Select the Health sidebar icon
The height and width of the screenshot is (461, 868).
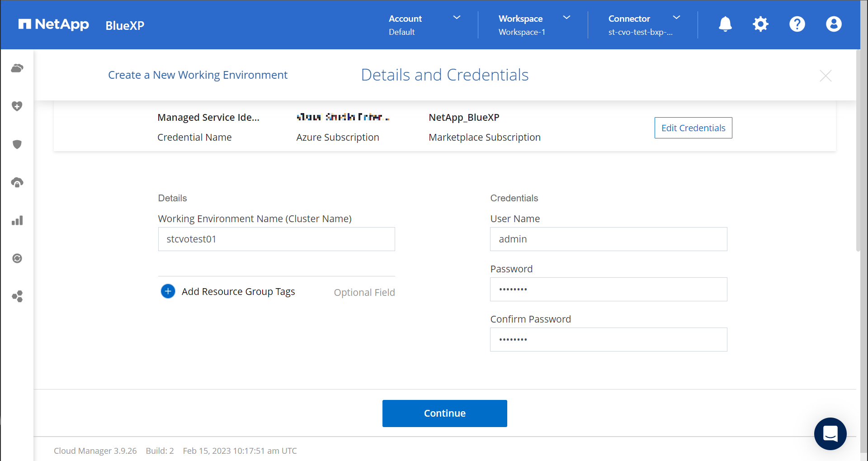click(17, 106)
